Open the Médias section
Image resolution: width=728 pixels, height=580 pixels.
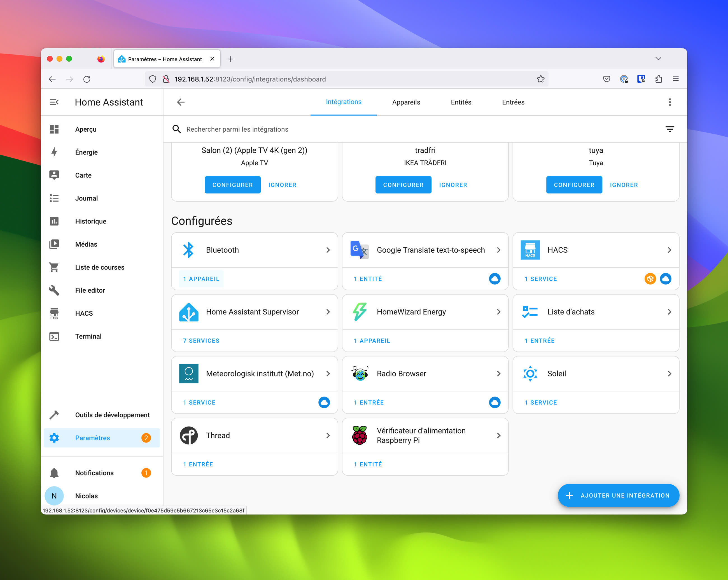(86, 244)
